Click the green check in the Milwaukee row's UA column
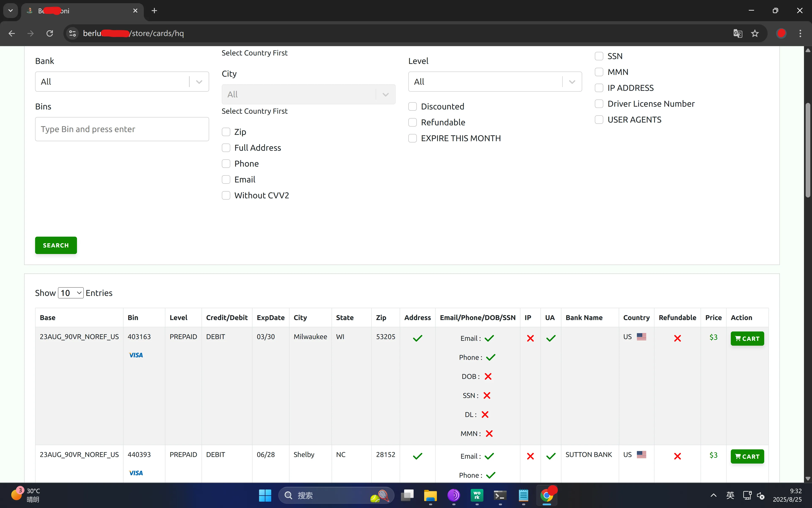Image resolution: width=812 pixels, height=508 pixels. tap(551, 338)
